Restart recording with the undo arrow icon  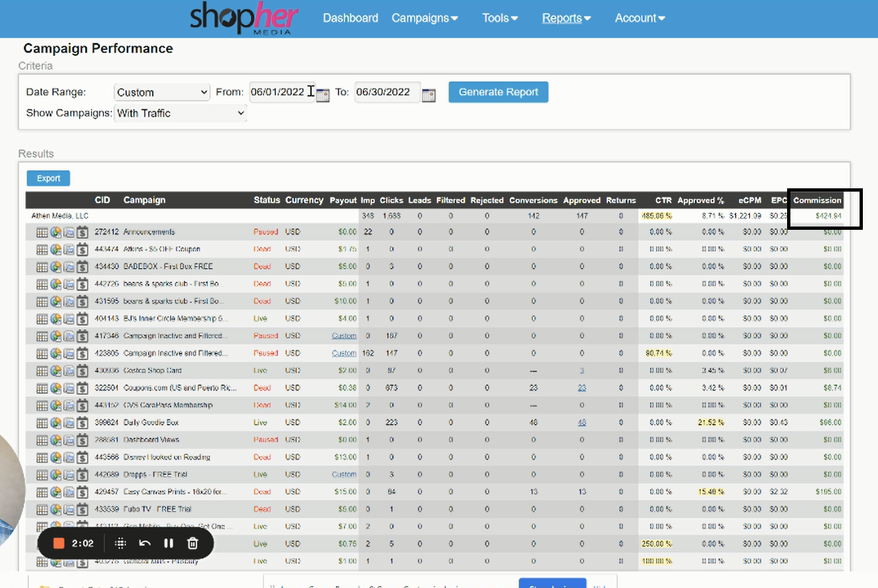point(145,543)
